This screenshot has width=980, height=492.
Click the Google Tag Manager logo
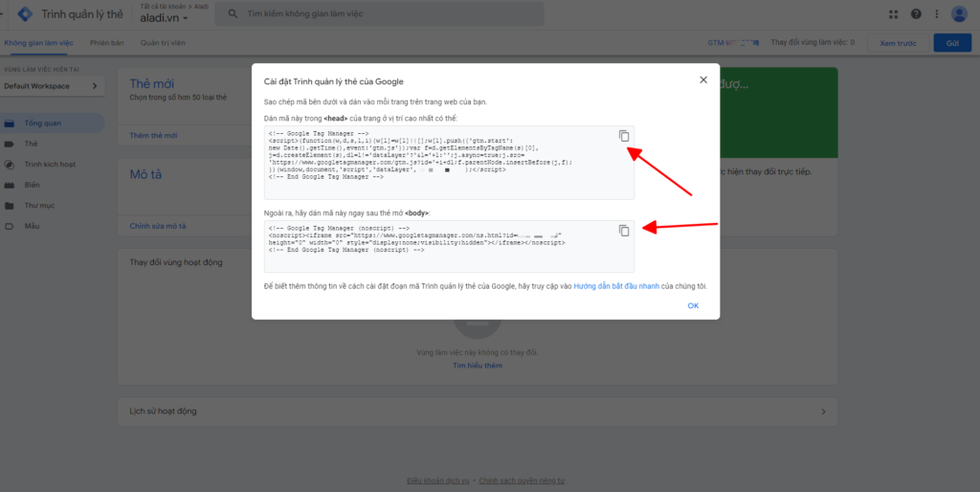26,14
